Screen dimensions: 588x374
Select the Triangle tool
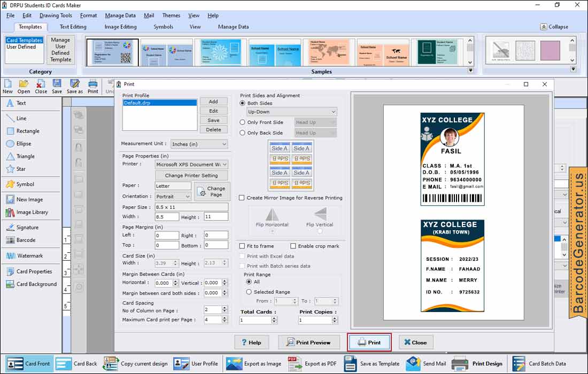pos(20,157)
